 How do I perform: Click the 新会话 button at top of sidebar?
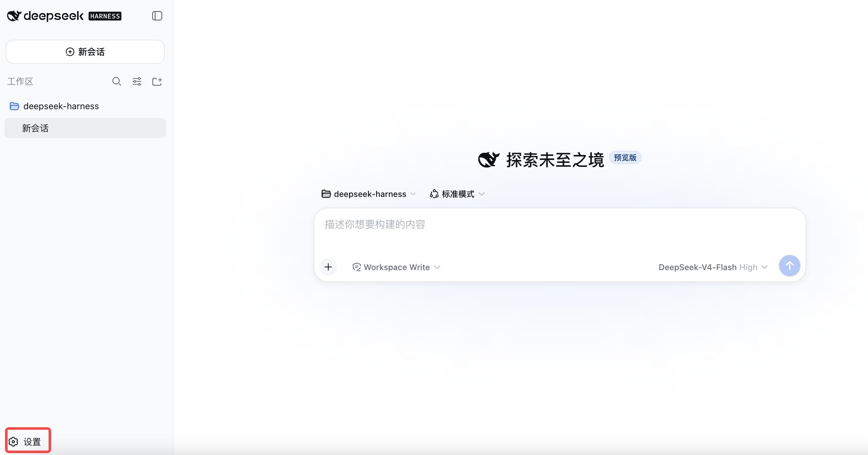coord(85,52)
